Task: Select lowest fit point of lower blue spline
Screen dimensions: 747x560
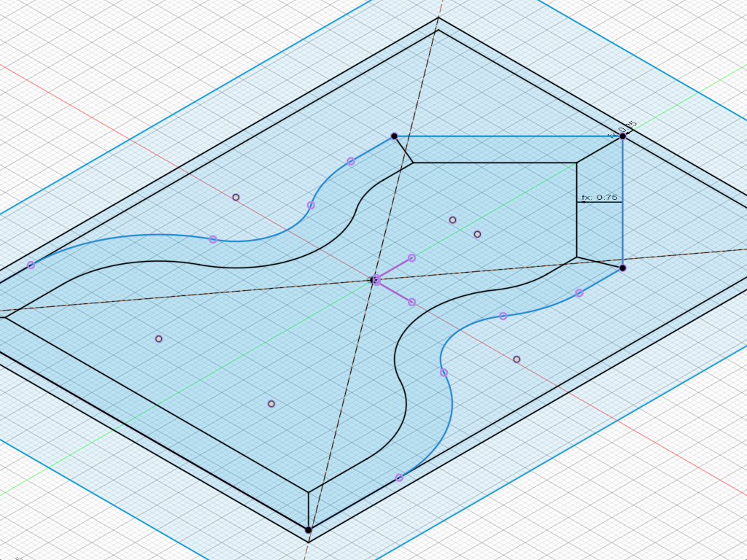Action: click(399, 478)
